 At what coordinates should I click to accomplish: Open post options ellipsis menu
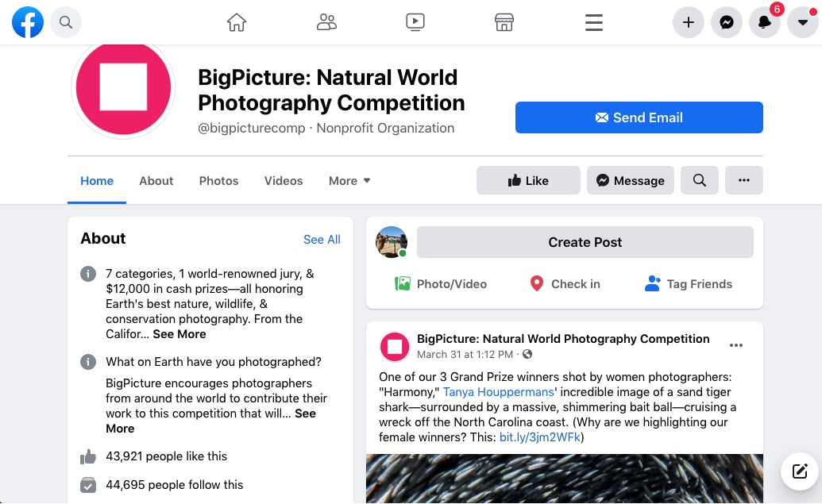736,345
